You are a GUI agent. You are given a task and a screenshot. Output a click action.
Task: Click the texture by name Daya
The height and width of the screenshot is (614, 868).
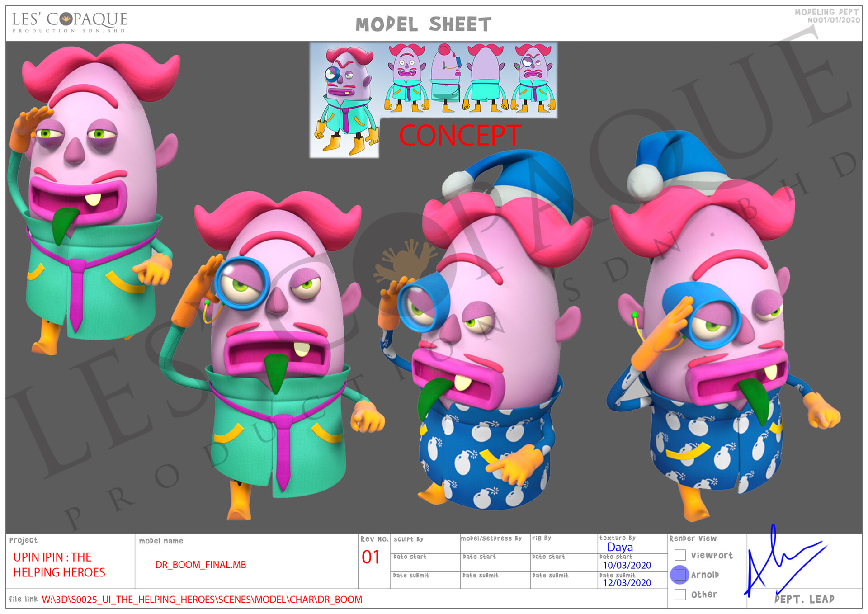(x=619, y=547)
